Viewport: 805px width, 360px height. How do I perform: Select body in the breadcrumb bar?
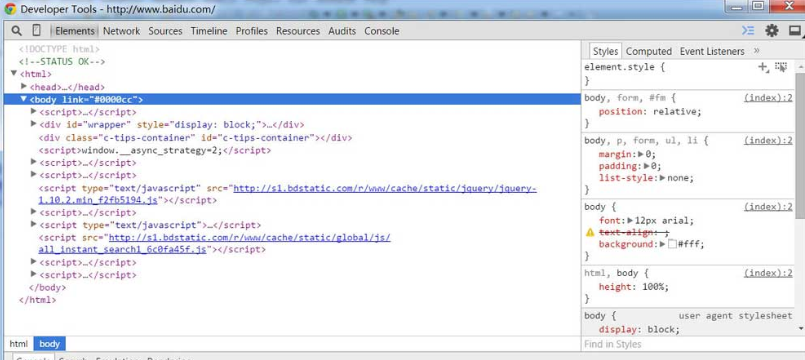(x=50, y=344)
